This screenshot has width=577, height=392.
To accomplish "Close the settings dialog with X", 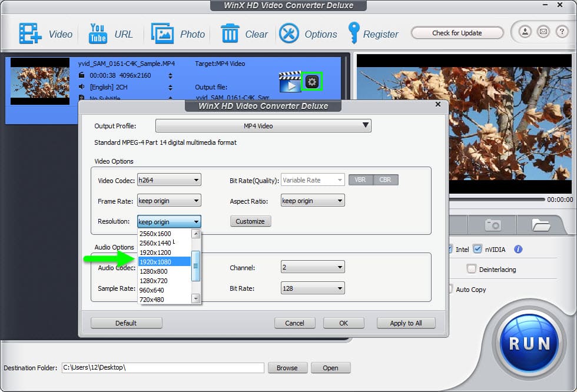I will pyautogui.click(x=438, y=104).
